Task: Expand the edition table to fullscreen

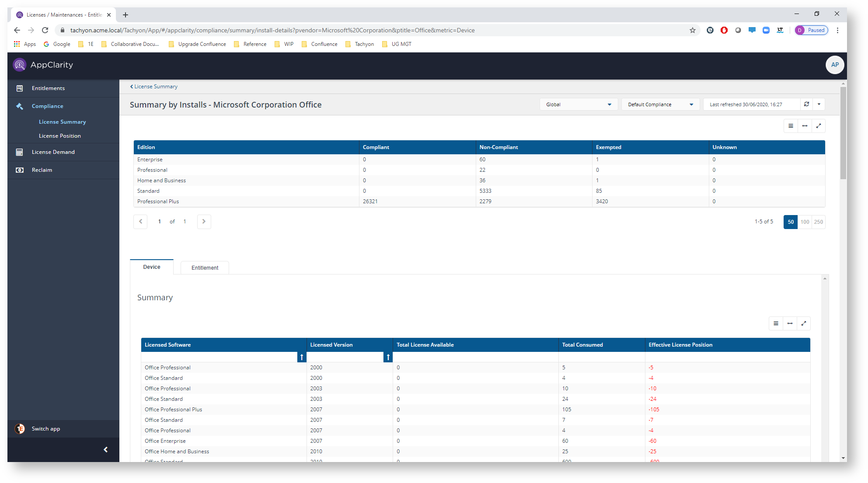Action: click(x=819, y=126)
